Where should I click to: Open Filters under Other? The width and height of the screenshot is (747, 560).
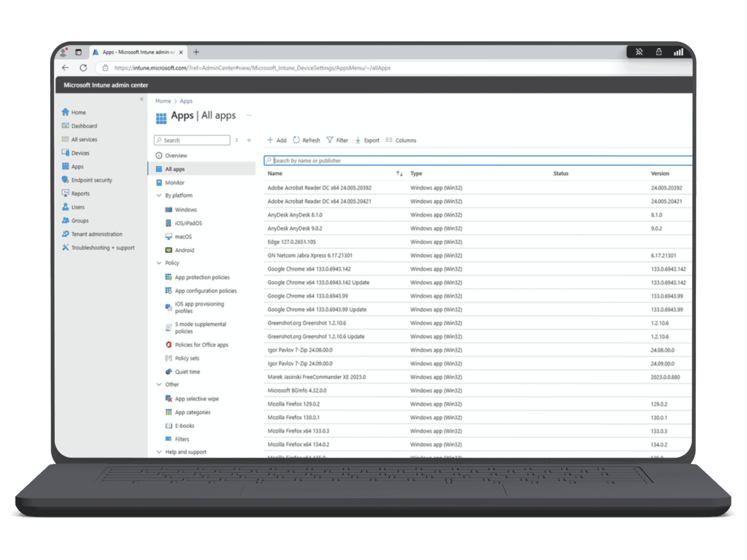[x=177, y=439]
